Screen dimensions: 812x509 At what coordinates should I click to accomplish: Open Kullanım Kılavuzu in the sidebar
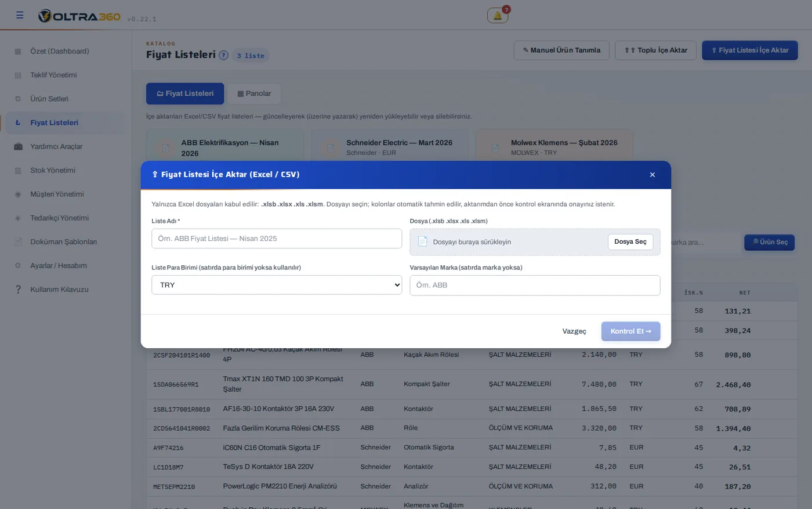(x=64, y=289)
